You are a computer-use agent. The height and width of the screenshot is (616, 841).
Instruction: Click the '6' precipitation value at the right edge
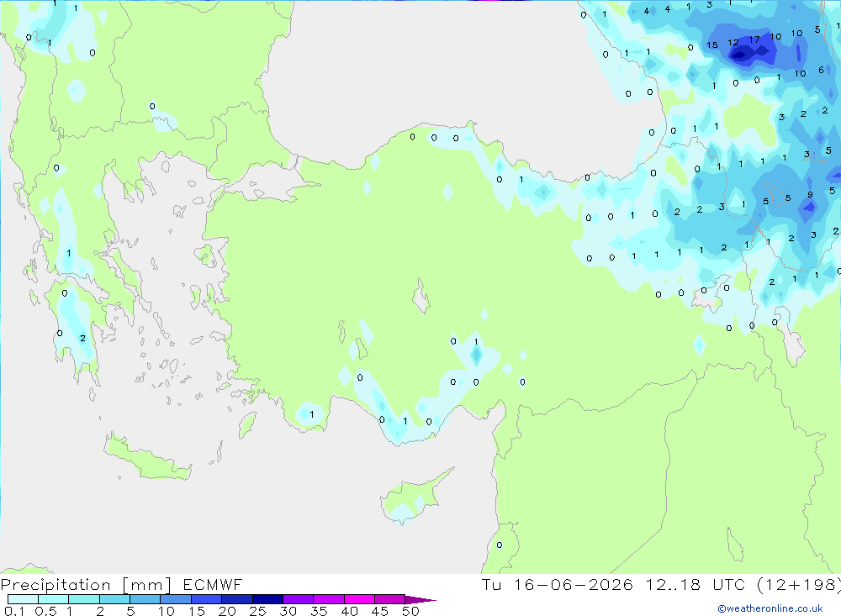(x=821, y=70)
